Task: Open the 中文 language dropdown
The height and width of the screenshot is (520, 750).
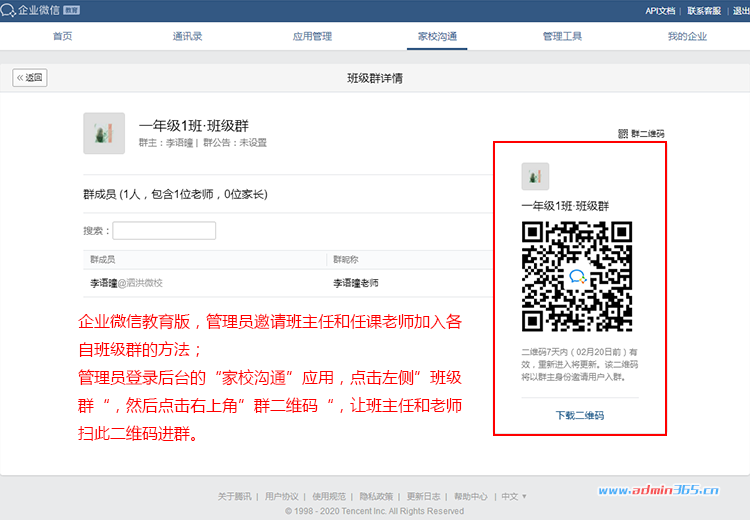Action: tap(514, 497)
